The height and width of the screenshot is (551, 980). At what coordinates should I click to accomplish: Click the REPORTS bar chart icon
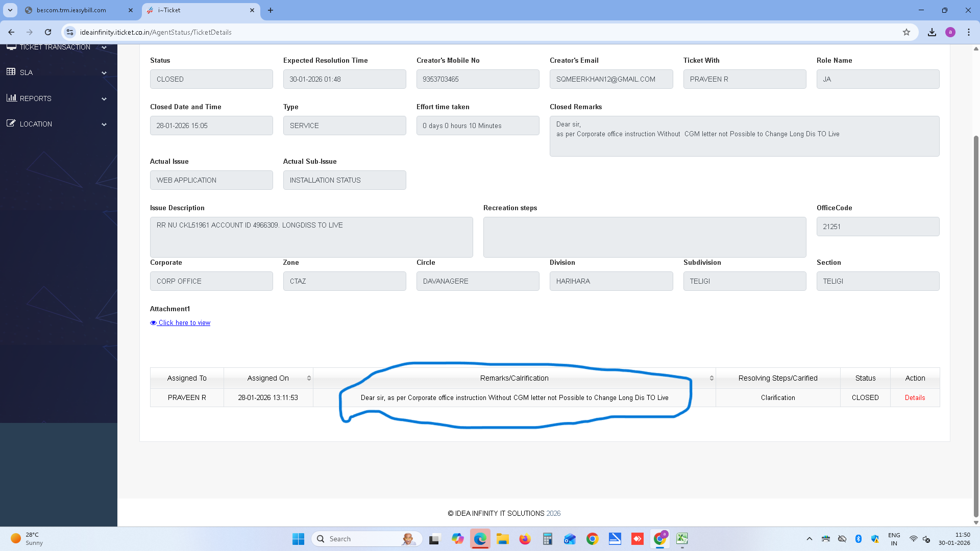[11, 98]
